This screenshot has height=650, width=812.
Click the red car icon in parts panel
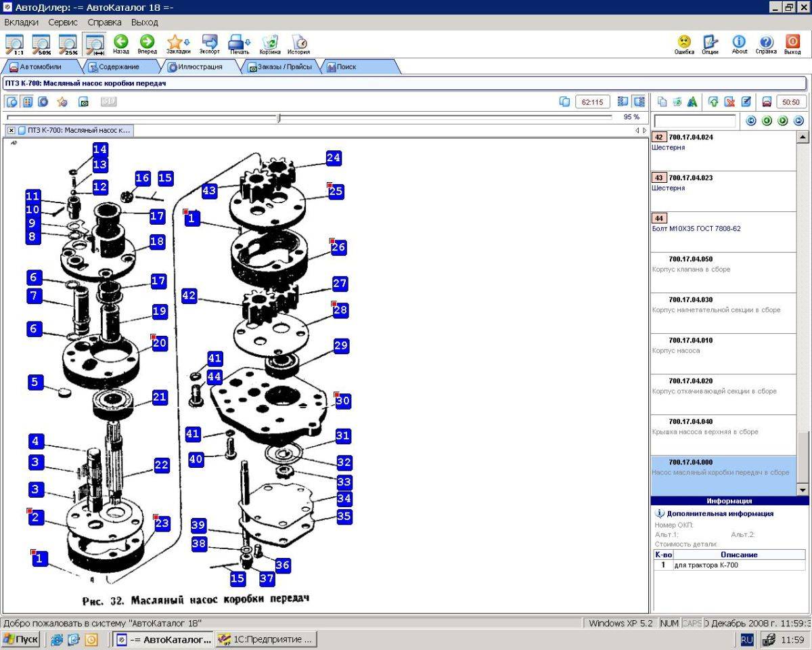tap(767, 102)
